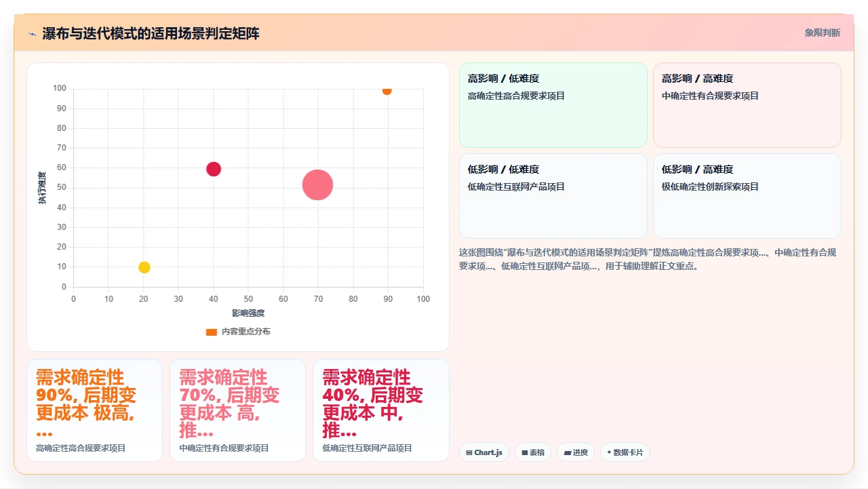
Task: Select the large pink bubble in chart
Action: pyautogui.click(x=317, y=184)
